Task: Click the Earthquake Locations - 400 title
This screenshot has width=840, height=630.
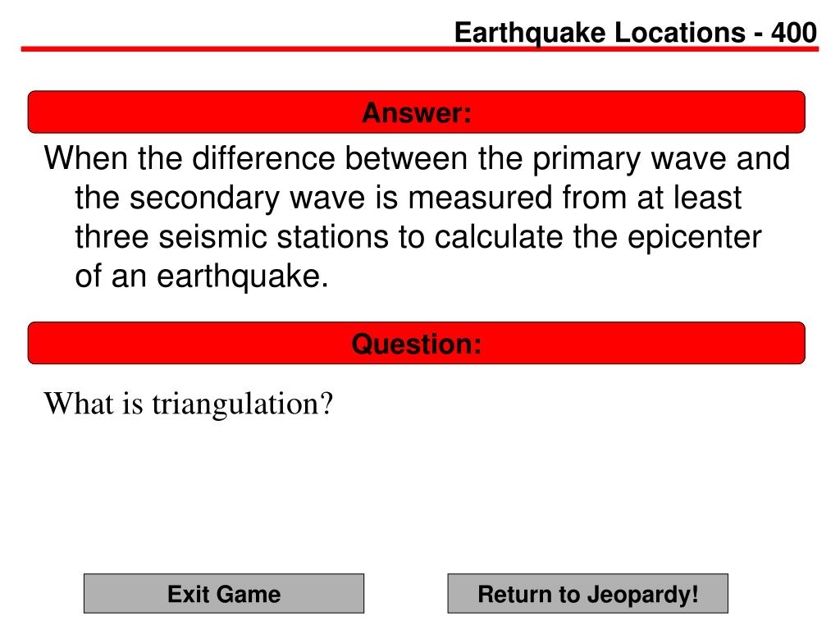Action: point(636,32)
